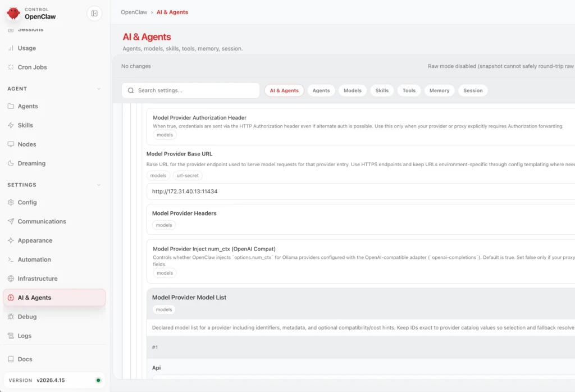Switch to the Agents filter tab

coord(321,90)
